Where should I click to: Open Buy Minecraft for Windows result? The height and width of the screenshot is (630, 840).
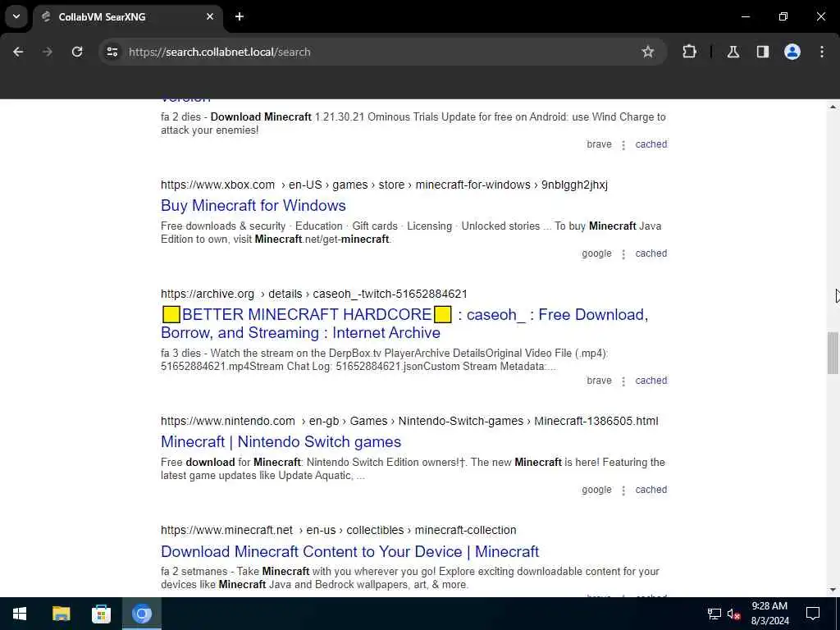253,206
